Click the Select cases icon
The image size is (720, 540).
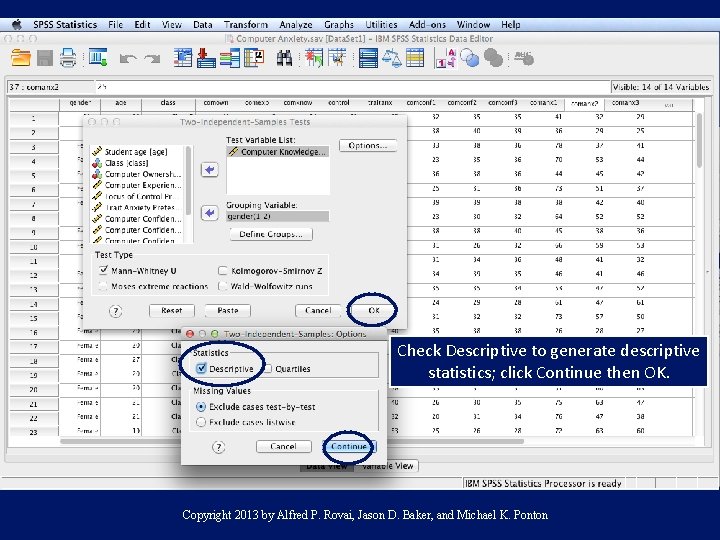click(x=415, y=58)
